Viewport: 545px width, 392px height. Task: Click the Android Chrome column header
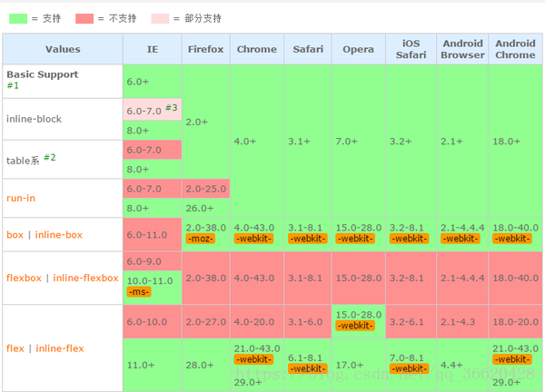click(515, 49)
